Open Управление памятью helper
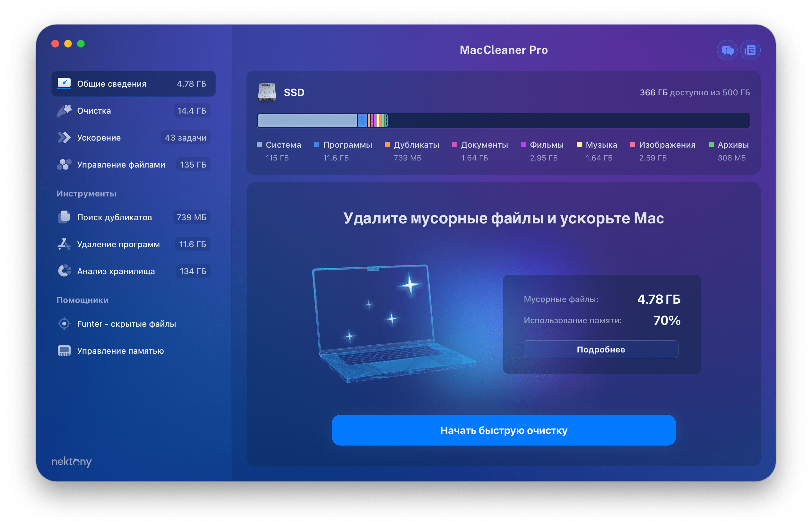Screen dimensions: 812x529 [x=134, y=351]
